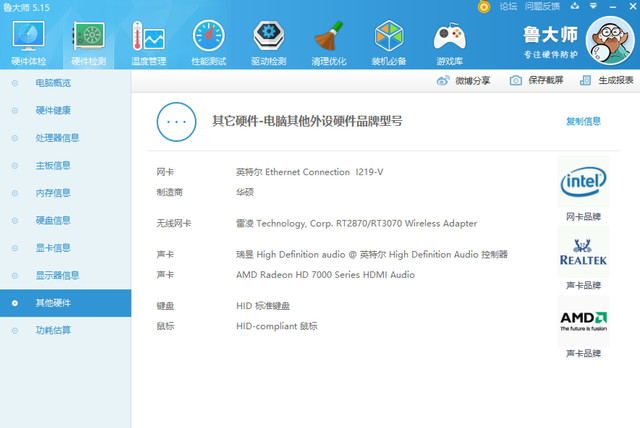Select 其他硬件 in sidebar
Viewport: 640px width, 428px height.
click(x=65, y=303)
